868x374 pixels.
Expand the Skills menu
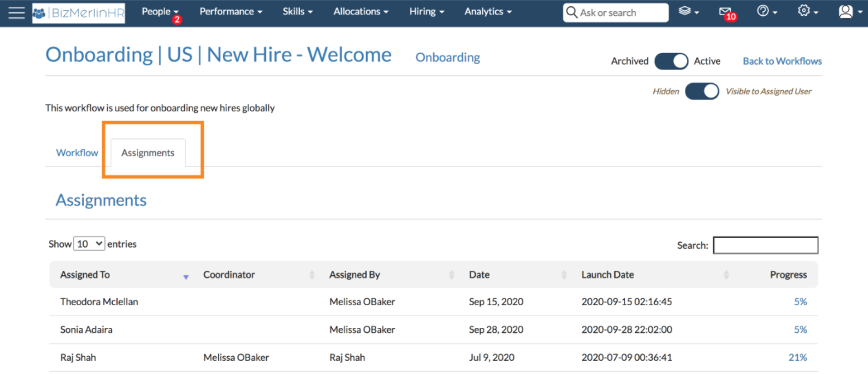coord(298,12)
